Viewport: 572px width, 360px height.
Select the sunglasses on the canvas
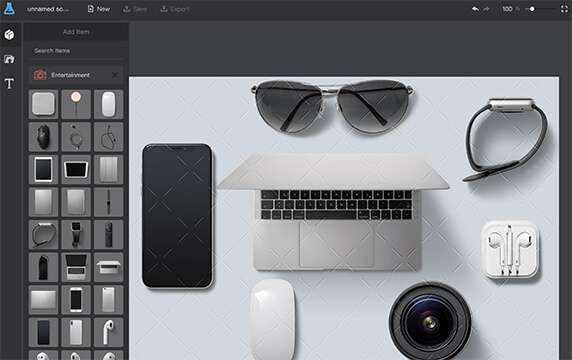(x=332, y=107)
